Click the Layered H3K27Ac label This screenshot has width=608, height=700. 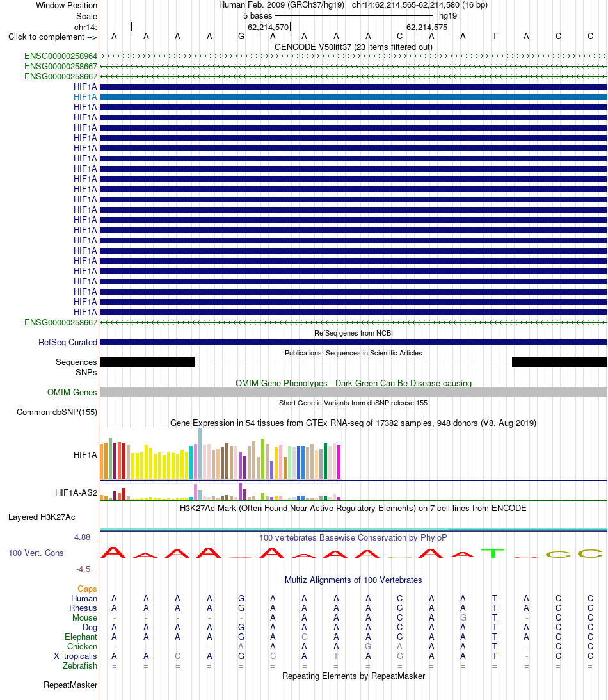coord(42,517)
